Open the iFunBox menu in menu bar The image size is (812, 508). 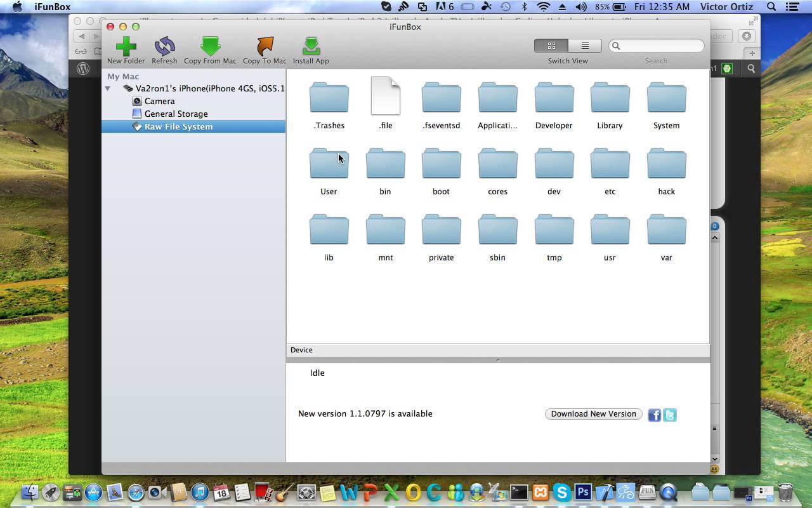point(53,7)
